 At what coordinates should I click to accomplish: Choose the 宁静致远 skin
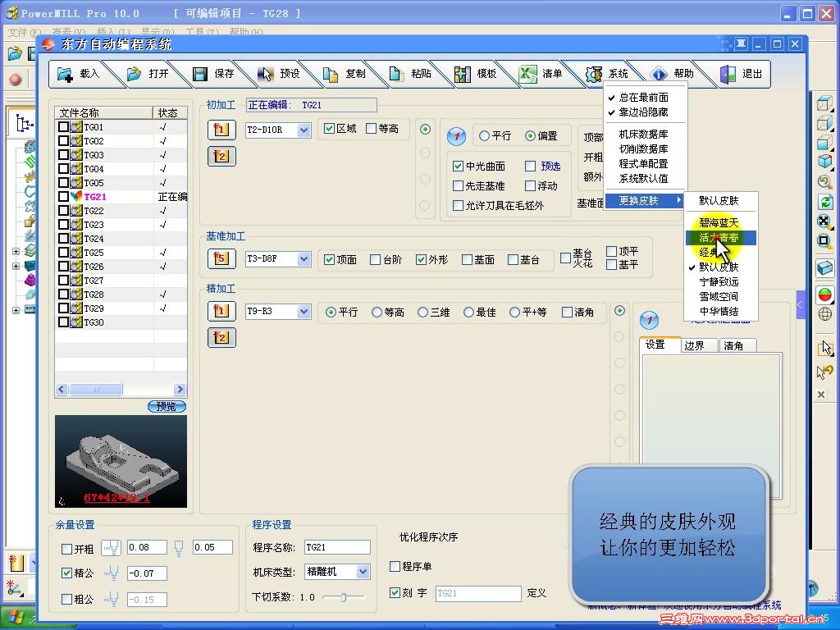point(720,282)
